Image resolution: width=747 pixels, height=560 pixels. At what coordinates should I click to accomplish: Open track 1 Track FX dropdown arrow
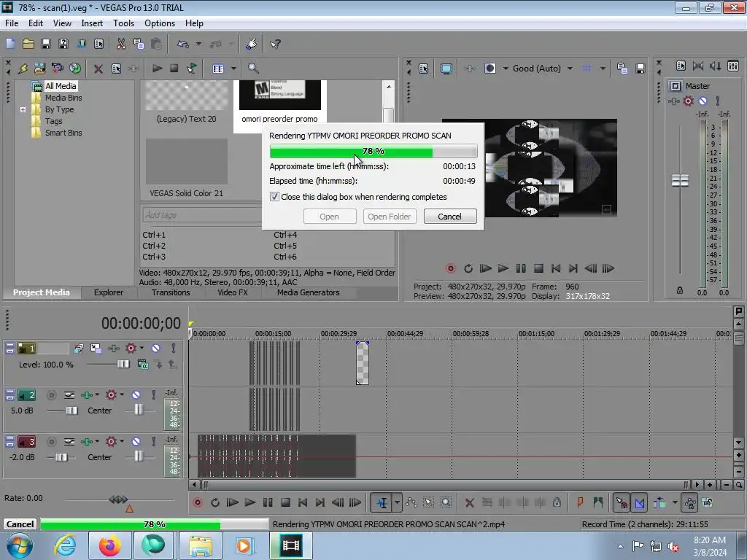[x=142, y=349]
